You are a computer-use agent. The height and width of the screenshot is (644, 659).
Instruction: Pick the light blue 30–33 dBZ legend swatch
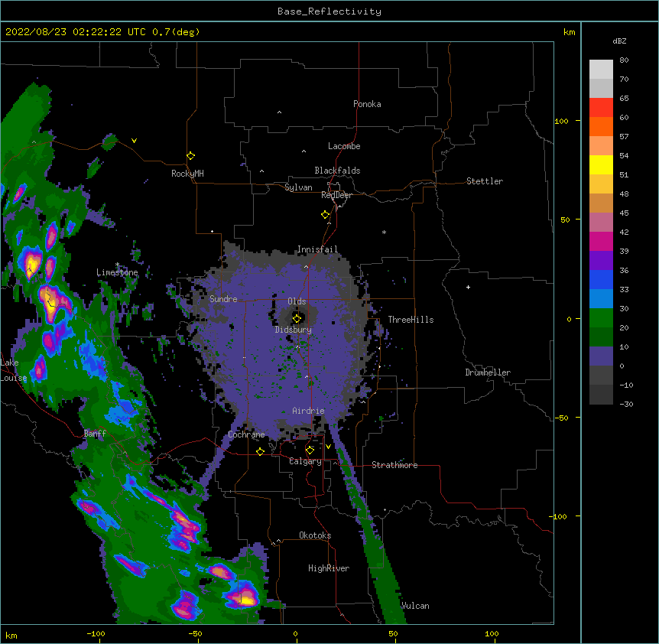tap(601, 298)
